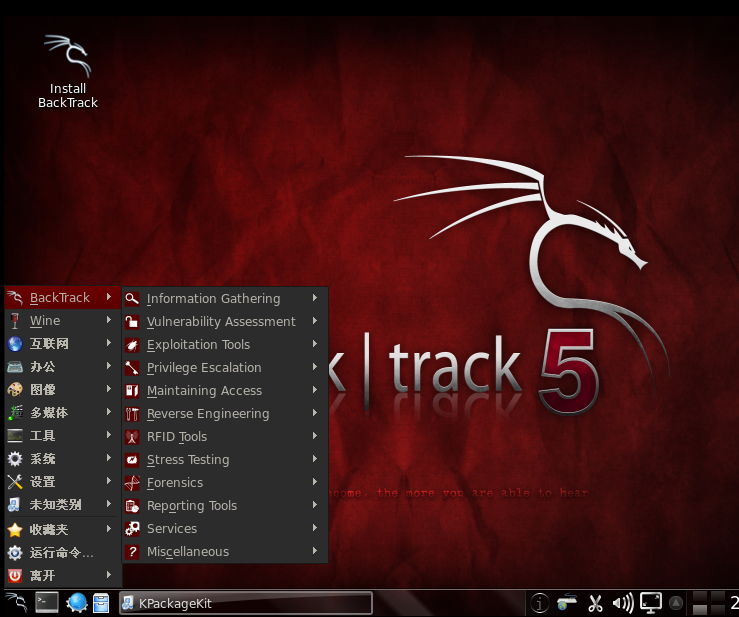This screenshot has height=617, width=739.
Task: Expand the RFID Tools submenu arrow
Action: point(315,436)
